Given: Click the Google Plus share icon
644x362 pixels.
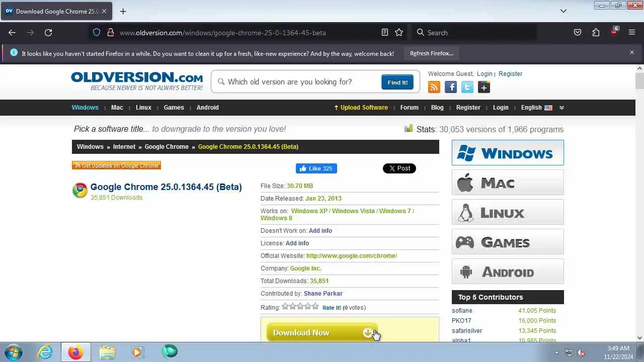Looking at the screenshot, I should click(x=484, y=87).
